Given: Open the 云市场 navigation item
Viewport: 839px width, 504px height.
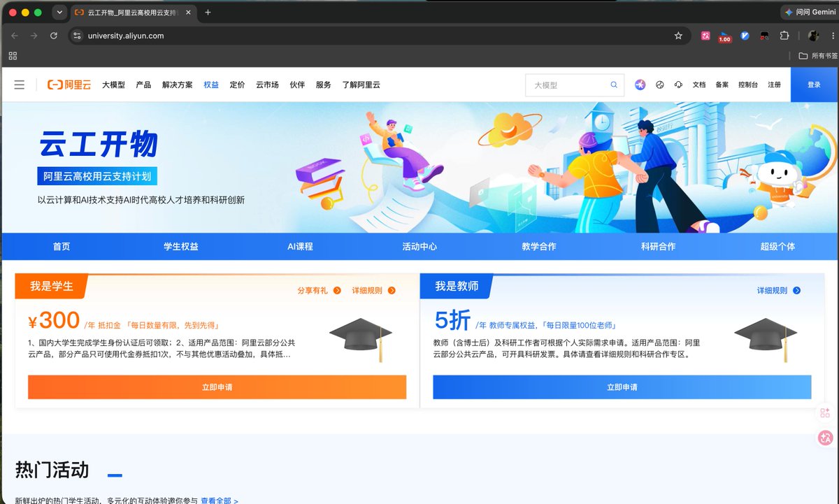Looking at the screenshot, I should [267, 85].
